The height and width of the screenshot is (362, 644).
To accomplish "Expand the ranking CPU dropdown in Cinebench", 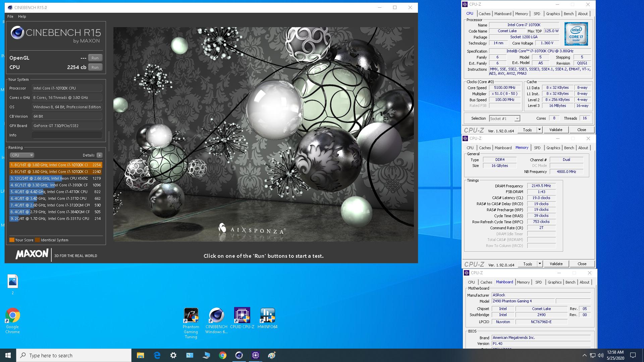I will (x=22, y=155).
